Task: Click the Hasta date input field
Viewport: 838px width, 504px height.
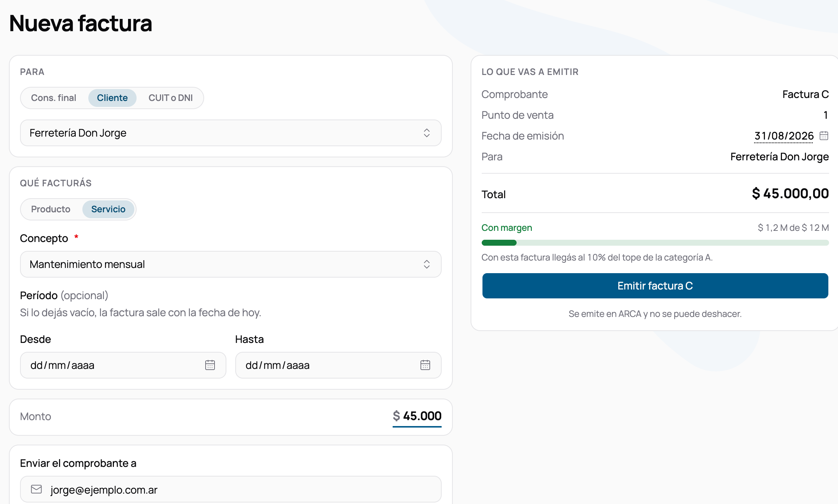Action: click(x=338, y=365)
